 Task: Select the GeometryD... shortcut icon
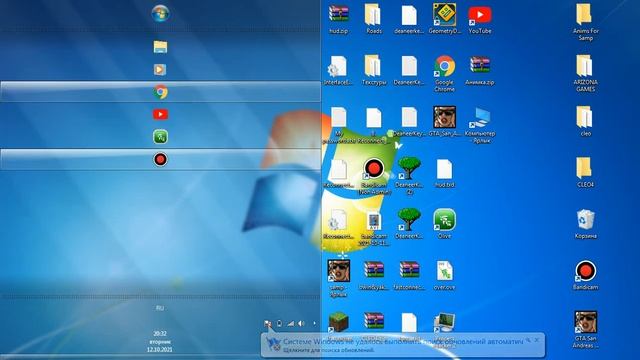point(444,19)
